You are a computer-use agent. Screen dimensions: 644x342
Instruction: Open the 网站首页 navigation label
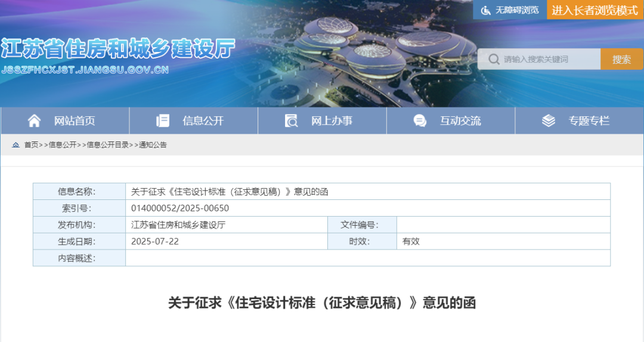pyautogui.click(x=75, y=121)
